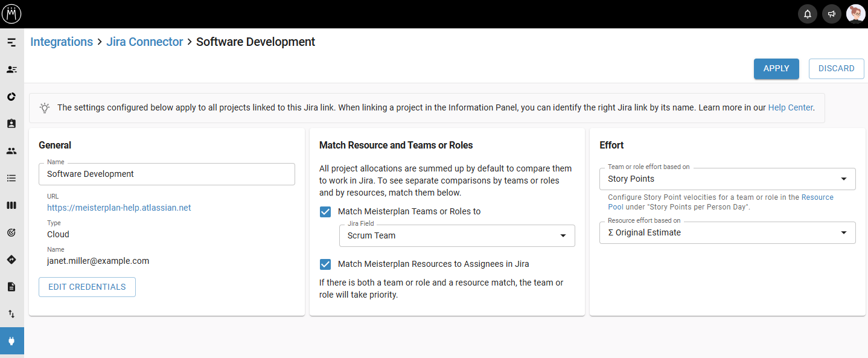Uncheck Match Meisterplan Teams or Roles
Image resolution: width=868 pixels, height=358 pixels.
click(x=325, y=211)
